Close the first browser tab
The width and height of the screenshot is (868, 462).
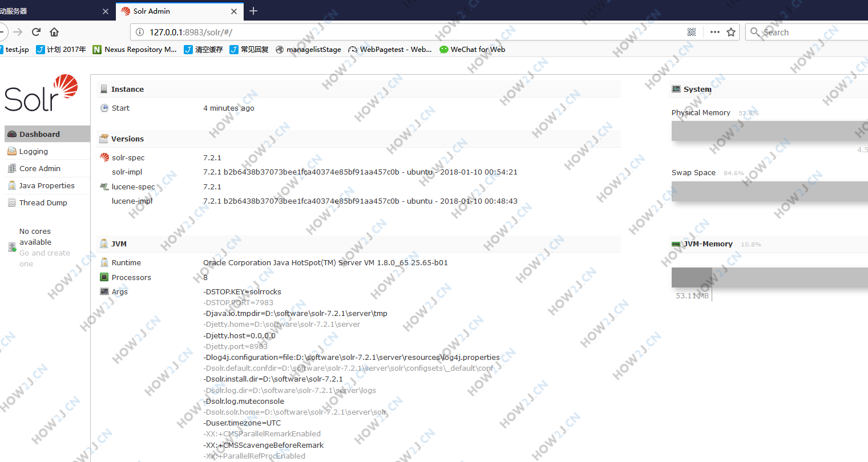(x=106, y=11)
